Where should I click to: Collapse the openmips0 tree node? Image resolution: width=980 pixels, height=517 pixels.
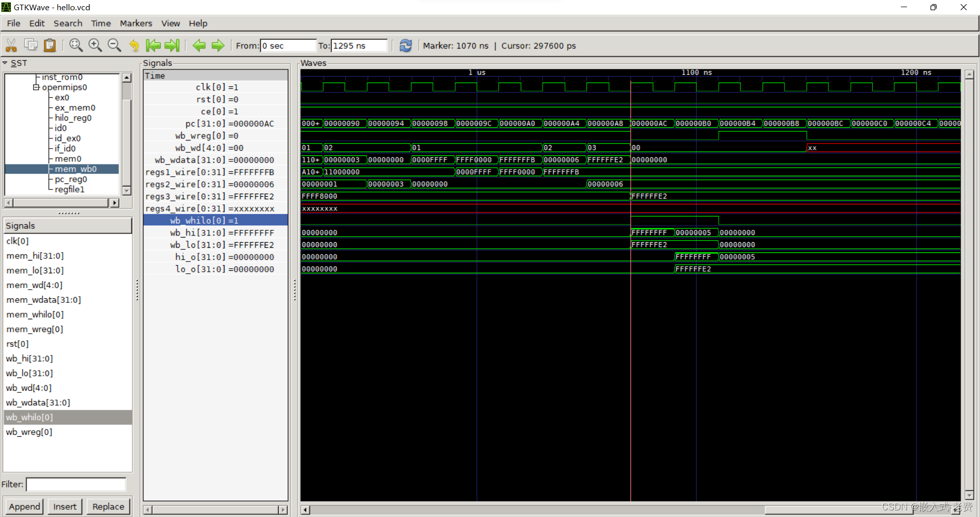click(36, 87)
